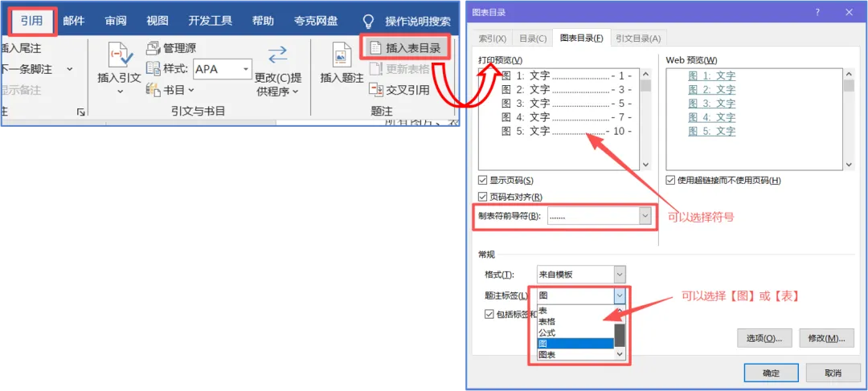Open the 制表符前导符 dropdown
The width and height of the screenshot is (868, 391).
[645, 216]
